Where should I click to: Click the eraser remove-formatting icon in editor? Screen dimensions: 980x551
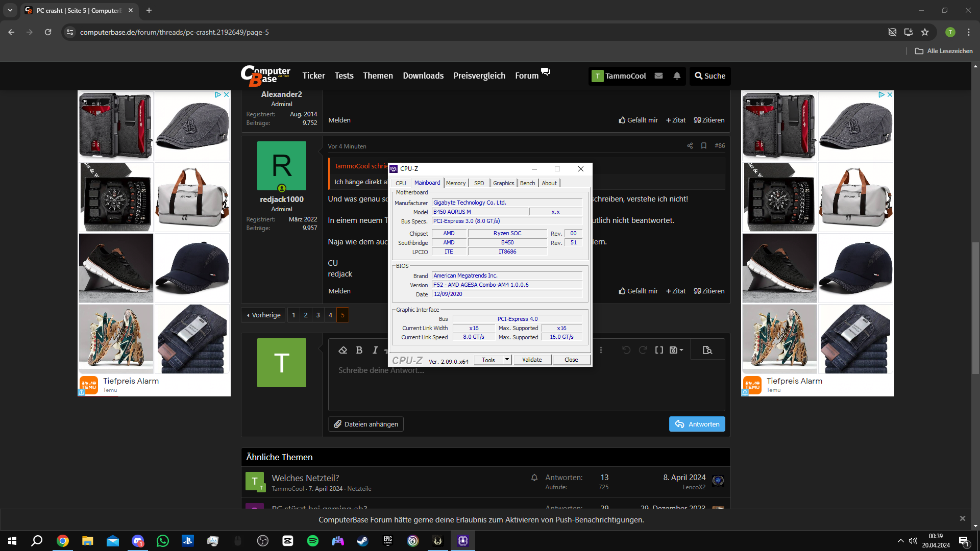[x=343, y=350]
